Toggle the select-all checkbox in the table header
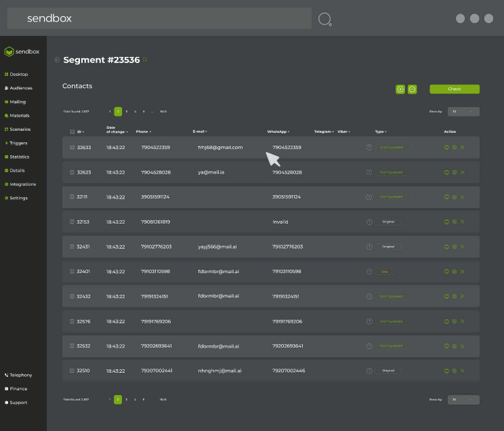This screenshot has width=504, height=431. pos(72,131)
